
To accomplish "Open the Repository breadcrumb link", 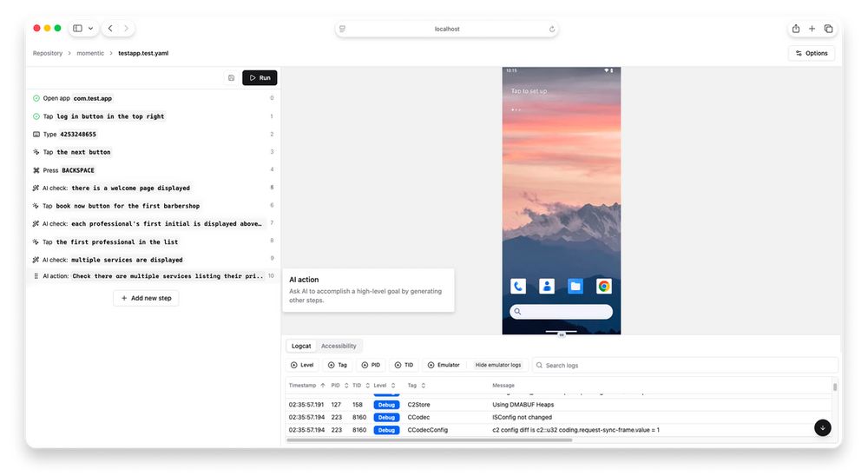I will [48, 53].
